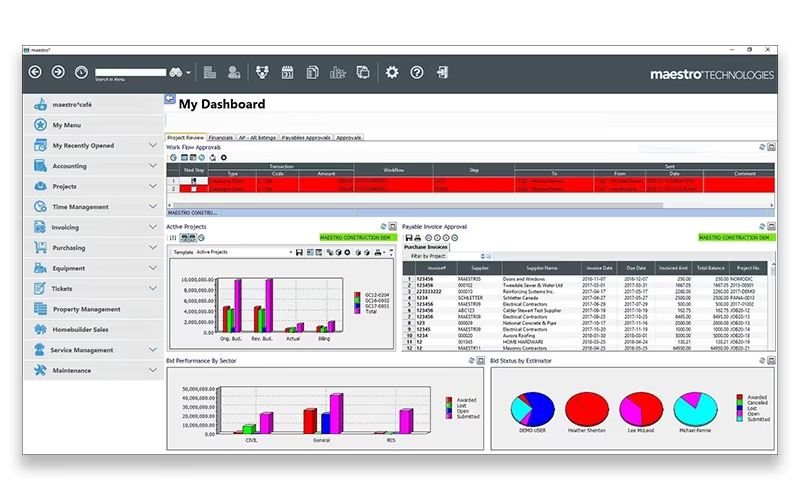This screenshot has height=500, width=800.
Task: Open Homebuilder Sales in the sidebar
Action: click(x=94, y=330)
